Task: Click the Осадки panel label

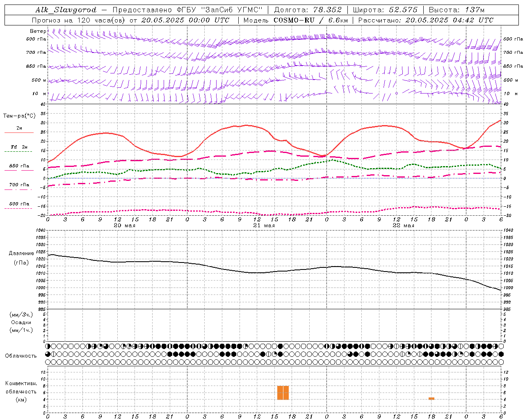Action: [x=21, y=322]
